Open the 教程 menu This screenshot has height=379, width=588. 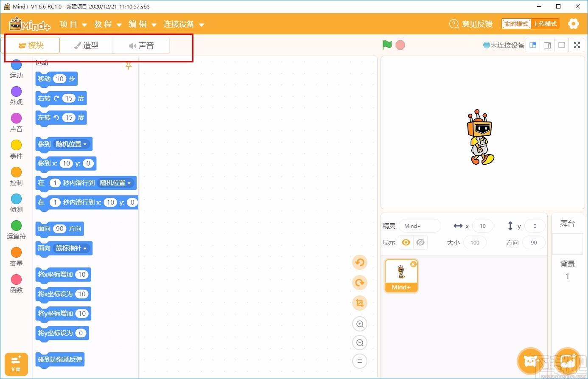point(108,24)
